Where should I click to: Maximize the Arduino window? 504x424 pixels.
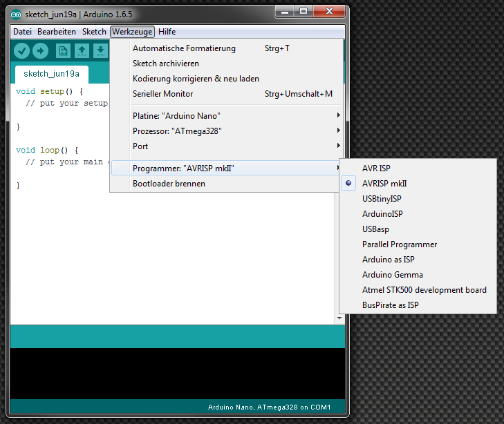[303, 12]
